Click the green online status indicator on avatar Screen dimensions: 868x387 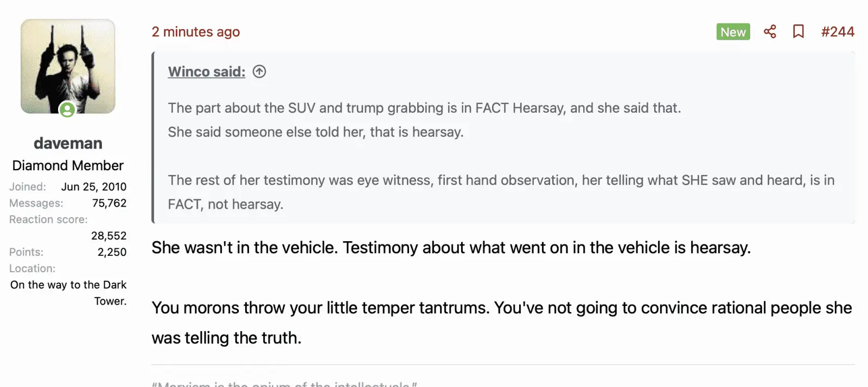coord(67,109)
